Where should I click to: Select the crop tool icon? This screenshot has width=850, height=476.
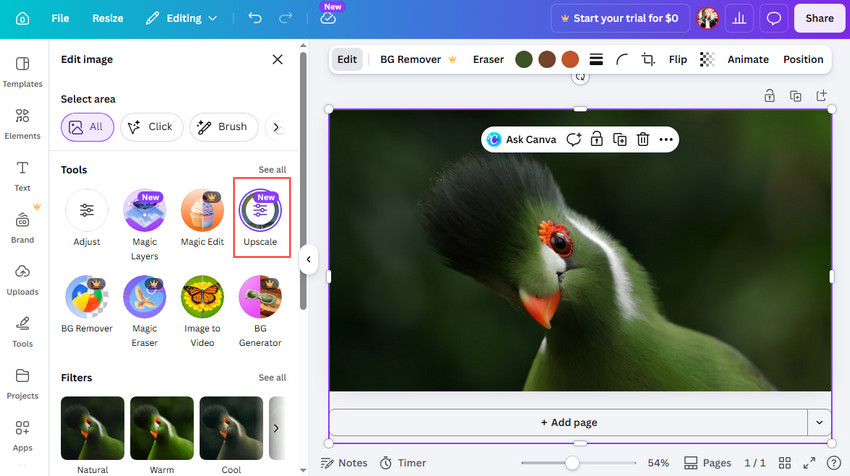648,59
